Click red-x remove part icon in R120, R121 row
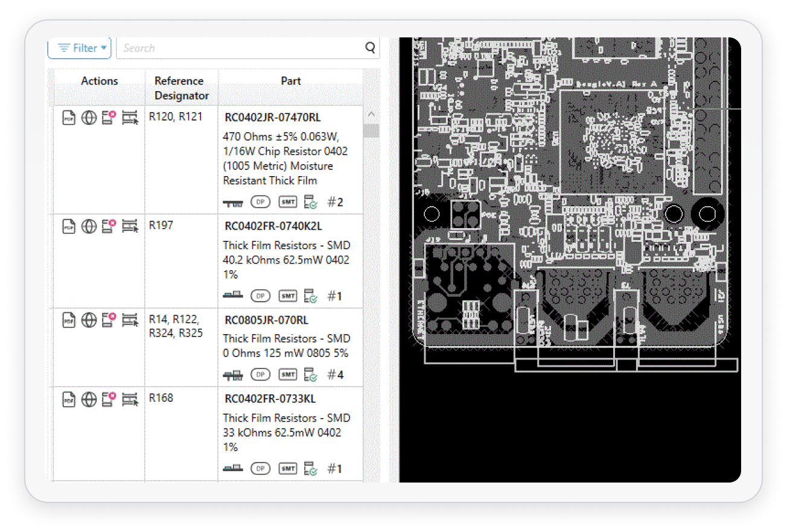This screenshot has width=787, height=532. click(109, 118)
